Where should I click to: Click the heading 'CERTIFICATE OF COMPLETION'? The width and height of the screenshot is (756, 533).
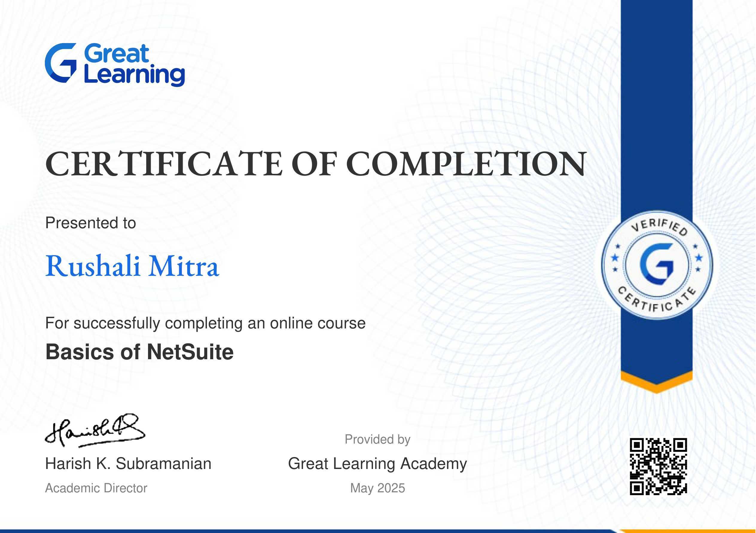click(316, 164)
